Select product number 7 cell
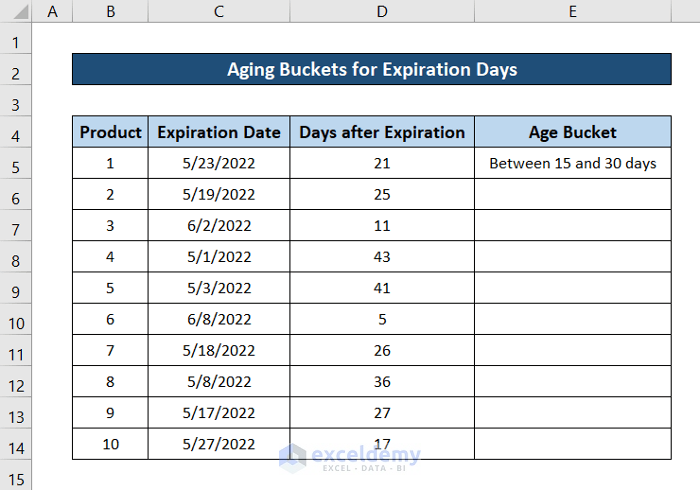The height and width of the screenshot is (490, 700). [110, 350]
